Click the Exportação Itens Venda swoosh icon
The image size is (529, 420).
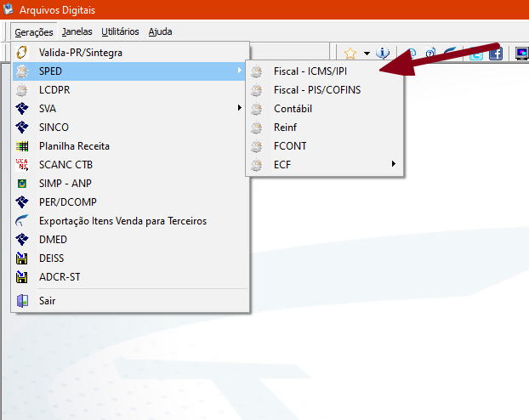point(22,221)
